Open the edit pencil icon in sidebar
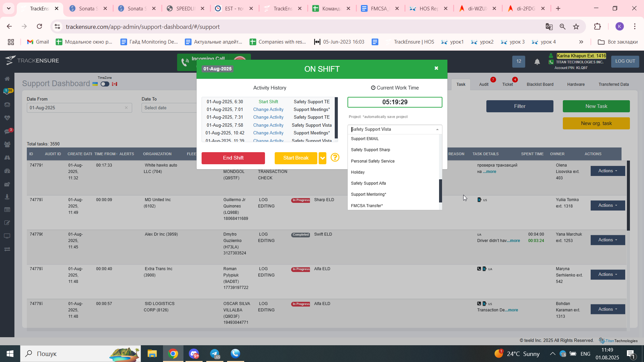The height and width of the screenshot is (362, 644). point(7,223)
